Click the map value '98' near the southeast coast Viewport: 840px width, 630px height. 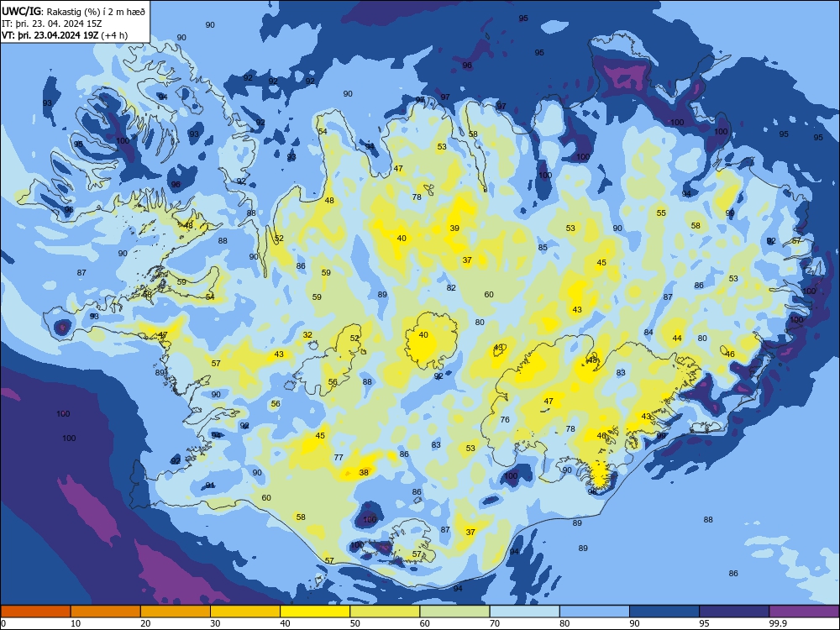tap(592, 491)
